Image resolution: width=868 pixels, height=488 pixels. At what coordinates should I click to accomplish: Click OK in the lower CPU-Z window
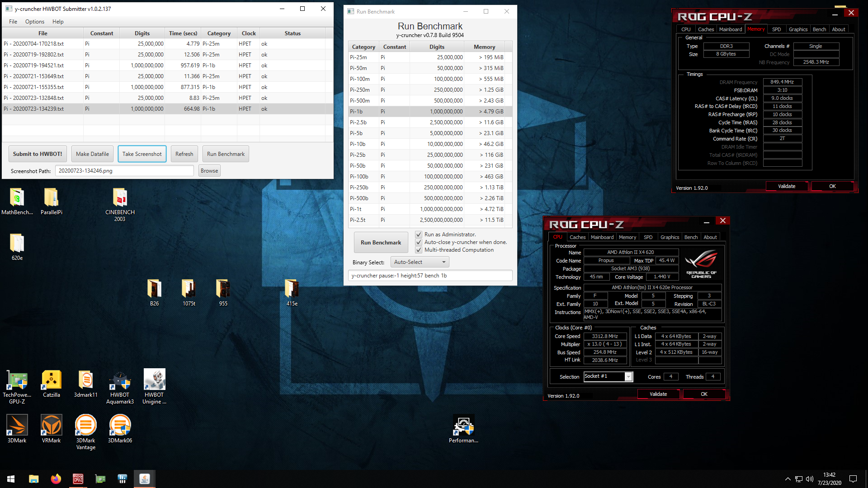[704, 394]
